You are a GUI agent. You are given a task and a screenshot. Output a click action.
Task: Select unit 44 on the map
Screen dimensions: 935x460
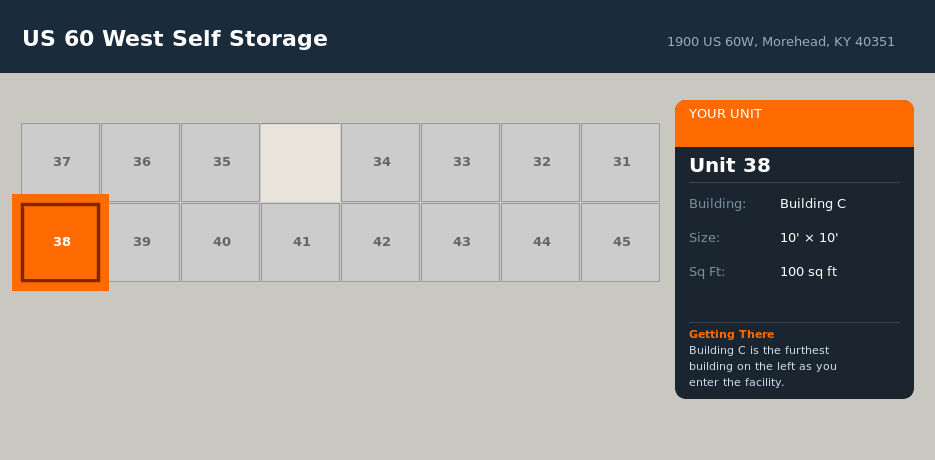541,242
